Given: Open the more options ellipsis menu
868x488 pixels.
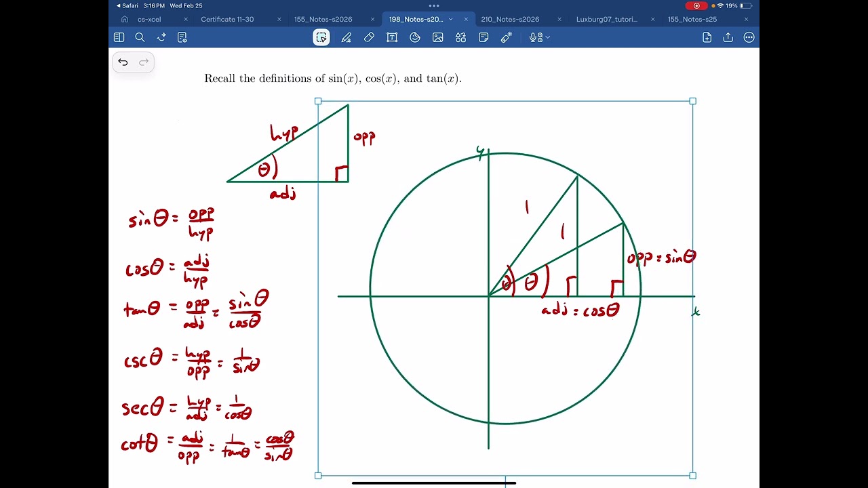Looking at the screenshot, I should tap(749, 37).
